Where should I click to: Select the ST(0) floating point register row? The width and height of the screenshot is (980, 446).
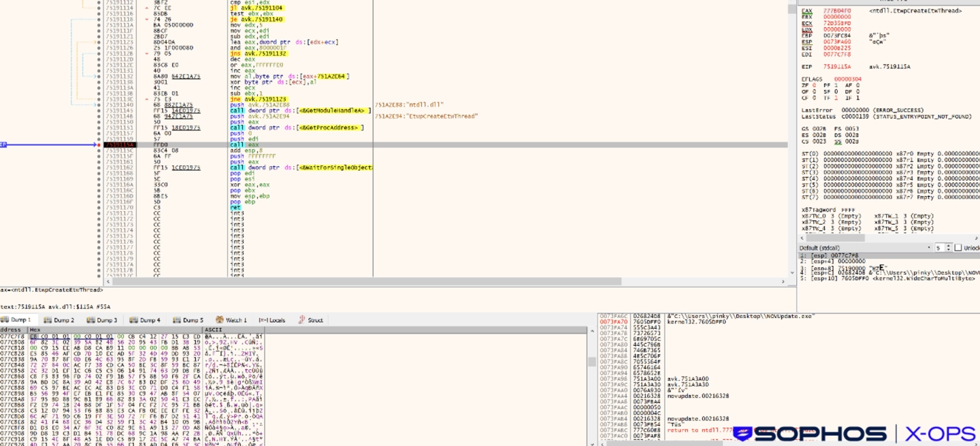(x=890, y=154)
